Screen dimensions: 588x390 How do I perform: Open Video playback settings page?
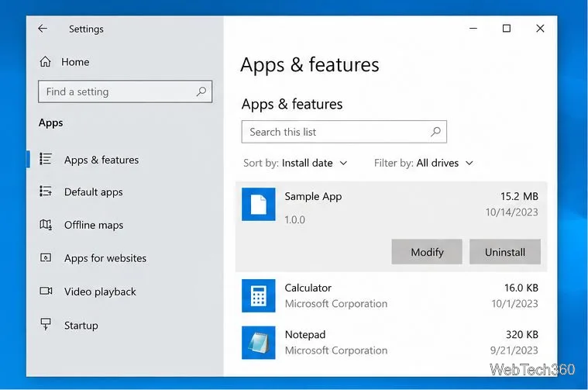(x=100, y=292)
